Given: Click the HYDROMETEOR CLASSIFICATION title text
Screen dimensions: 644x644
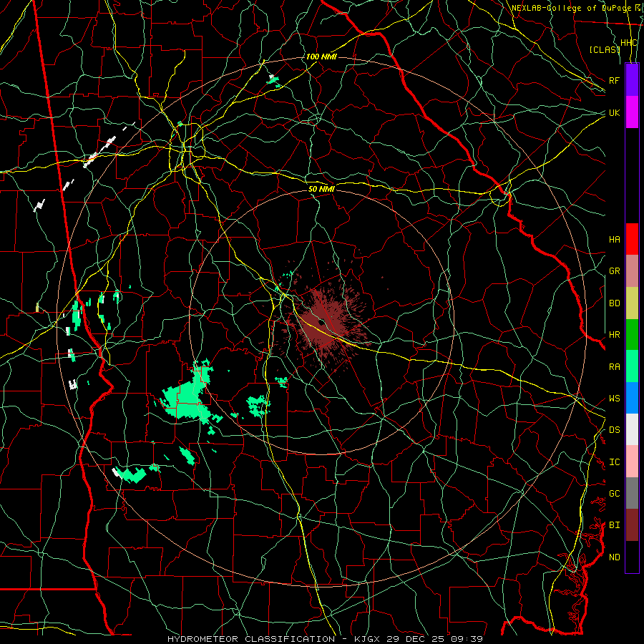Looking at the screenshot, I should coord(251,639).
